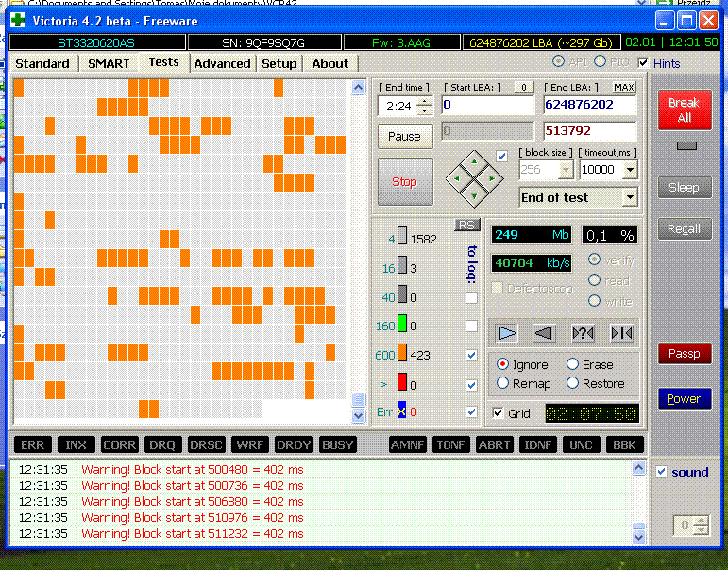Click the TONF error indicator
This screenshot has height=570, width=728.
point(450,444)
